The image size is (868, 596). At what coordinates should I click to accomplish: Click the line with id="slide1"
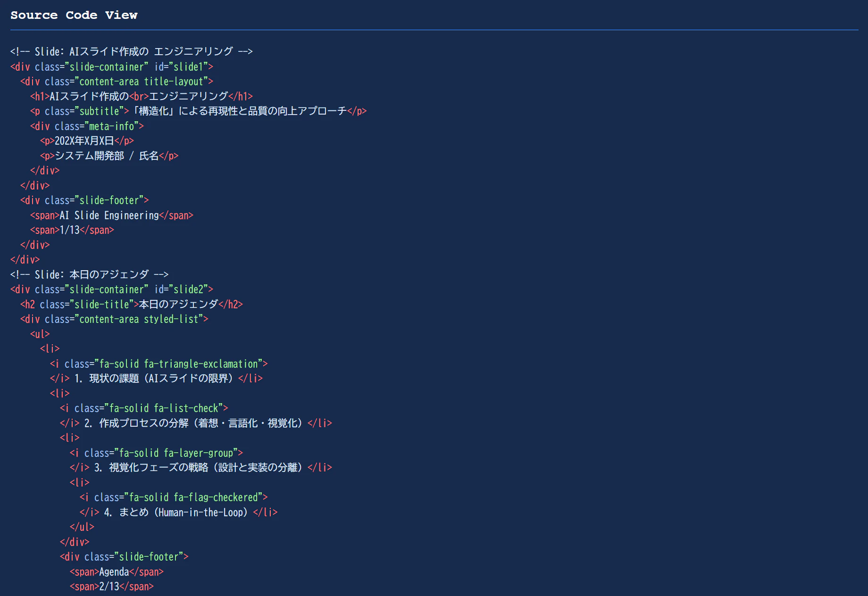(x=112, y=66)
